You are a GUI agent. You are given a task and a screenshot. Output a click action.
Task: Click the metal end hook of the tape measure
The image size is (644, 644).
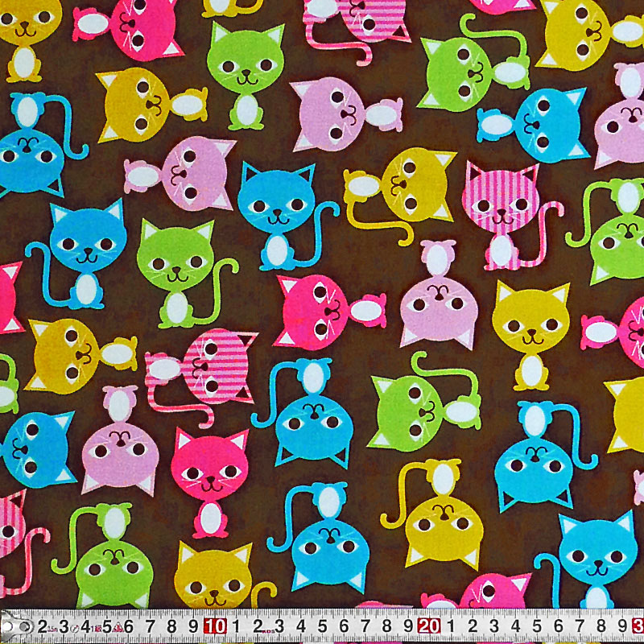click(17, 626)
